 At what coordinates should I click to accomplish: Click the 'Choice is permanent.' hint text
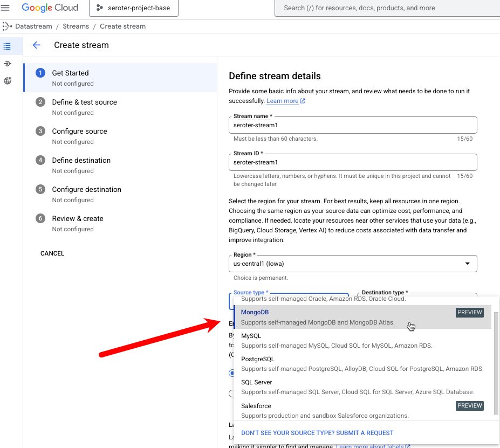pos(261,278)
